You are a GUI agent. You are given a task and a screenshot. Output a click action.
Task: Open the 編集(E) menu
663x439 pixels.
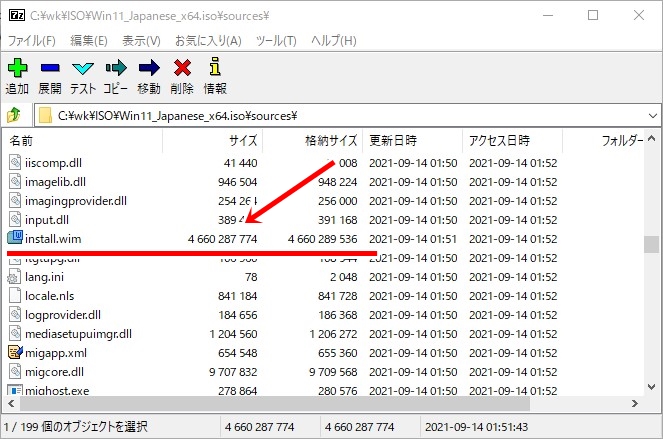88,41
